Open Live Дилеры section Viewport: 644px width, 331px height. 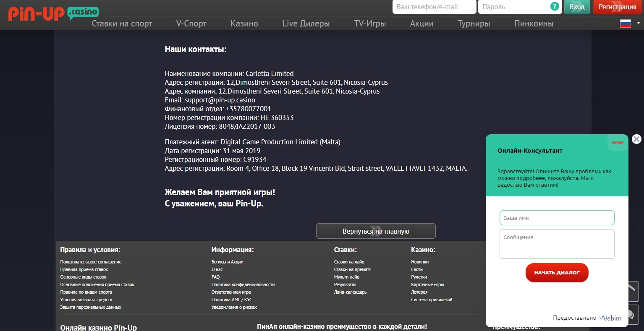point(306,23)
